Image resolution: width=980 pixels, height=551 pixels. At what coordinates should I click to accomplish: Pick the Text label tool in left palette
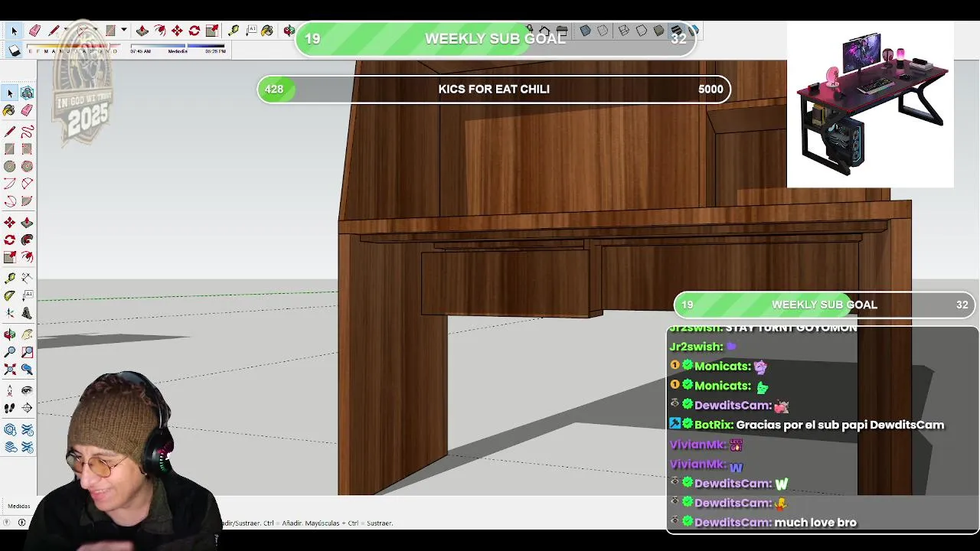click(x=27, y=295)
